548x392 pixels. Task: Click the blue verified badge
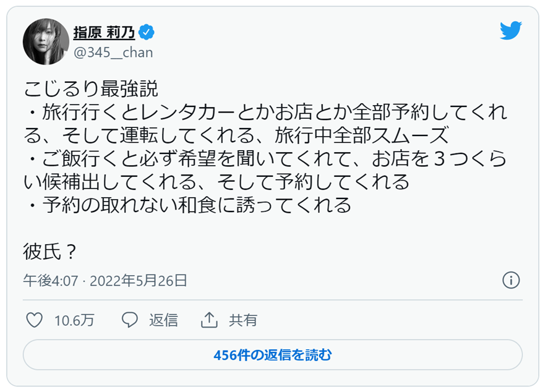pos(146,32)
